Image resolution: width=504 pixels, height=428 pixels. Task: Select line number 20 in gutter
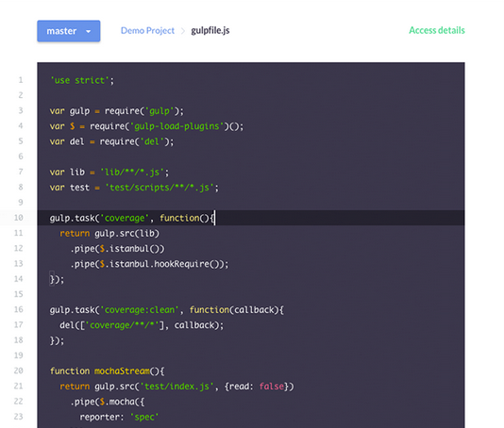coord(19,370)
